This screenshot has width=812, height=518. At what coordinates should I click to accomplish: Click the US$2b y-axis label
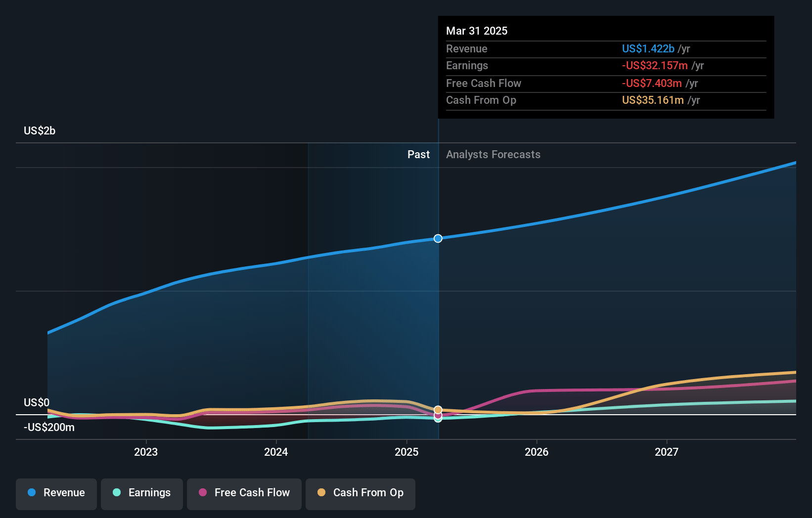coord(40,131)
